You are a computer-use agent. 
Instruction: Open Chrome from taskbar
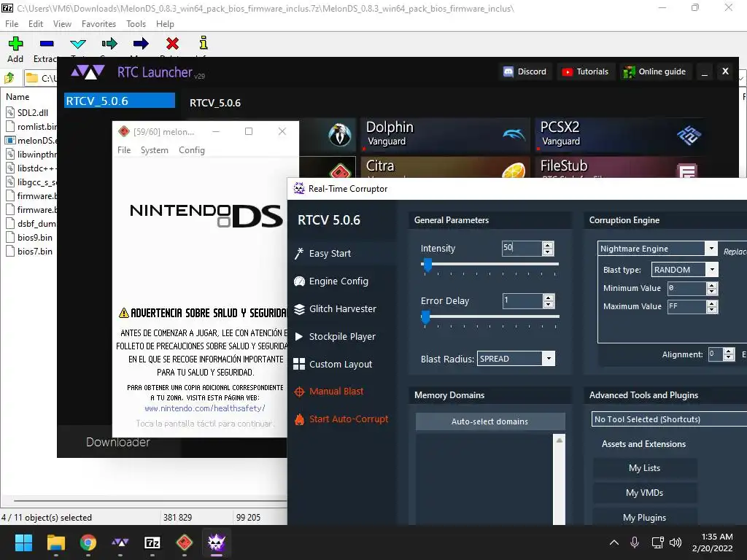88,542
